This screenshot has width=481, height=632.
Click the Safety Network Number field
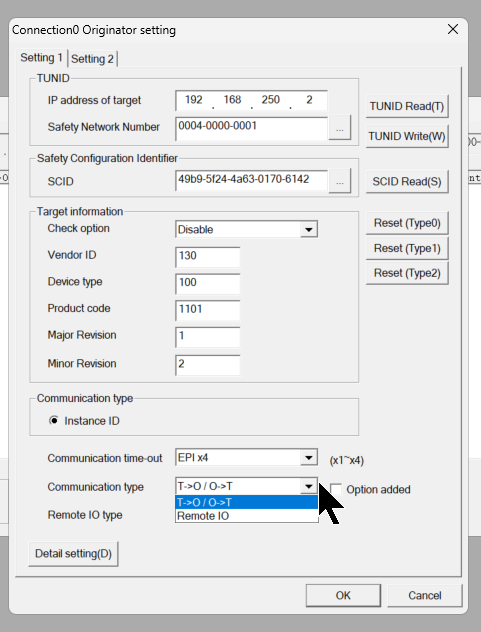click(251, 129)
